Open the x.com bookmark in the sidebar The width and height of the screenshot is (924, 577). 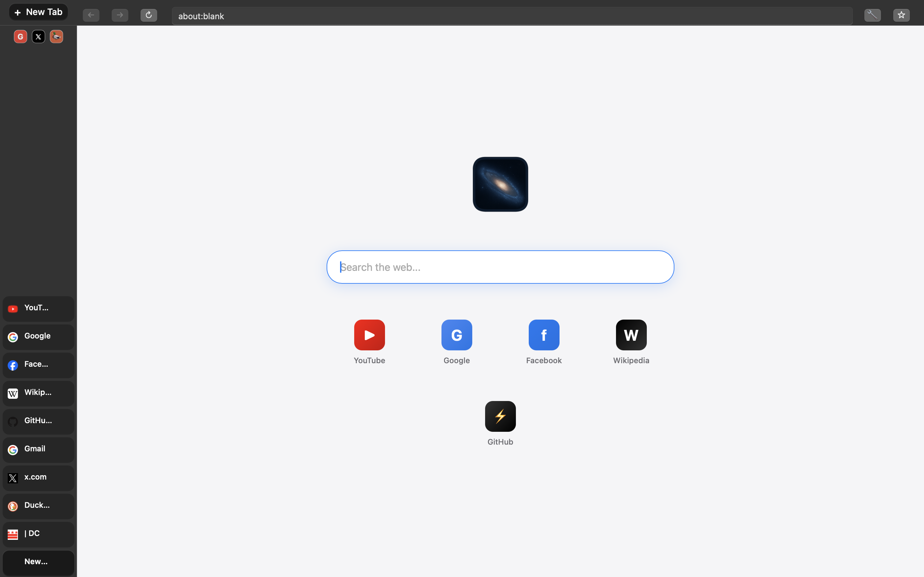pos(38,478)
